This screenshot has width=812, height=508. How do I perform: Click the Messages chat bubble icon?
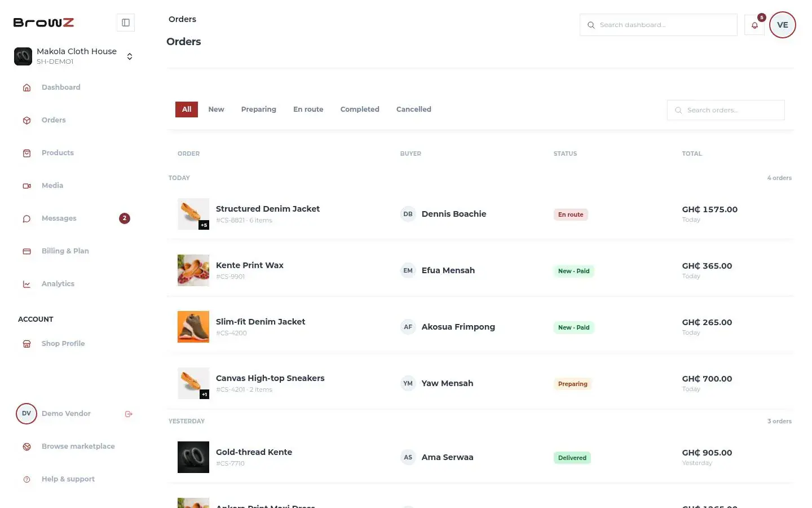click(x=27, y=218)
